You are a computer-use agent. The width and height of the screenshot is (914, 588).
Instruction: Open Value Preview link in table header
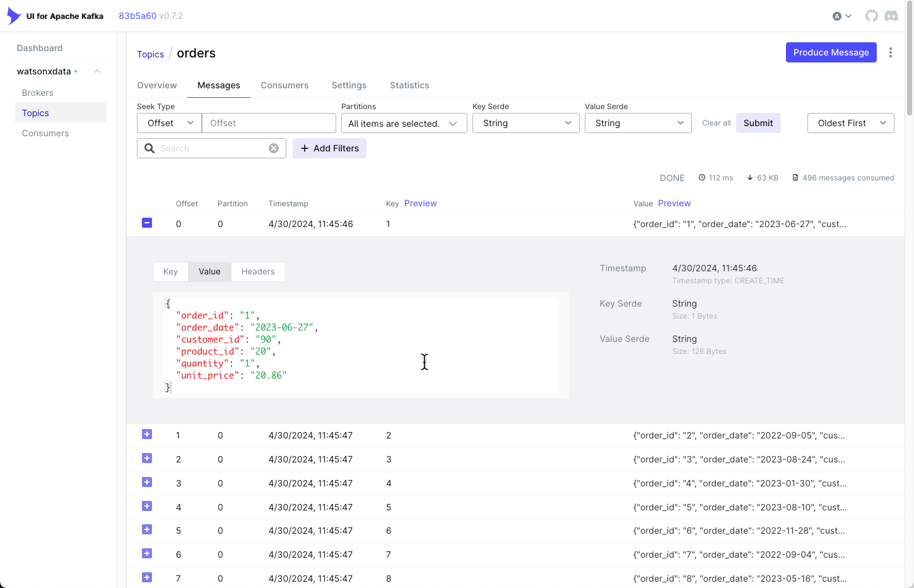coord(674,203)
